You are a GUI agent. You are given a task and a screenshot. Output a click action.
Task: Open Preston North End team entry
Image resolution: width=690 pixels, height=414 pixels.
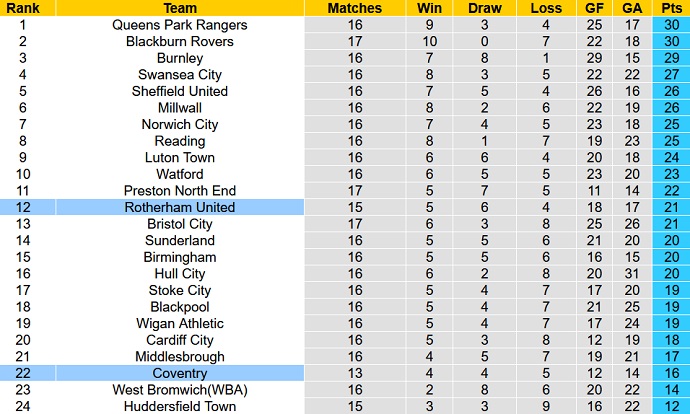179,190
